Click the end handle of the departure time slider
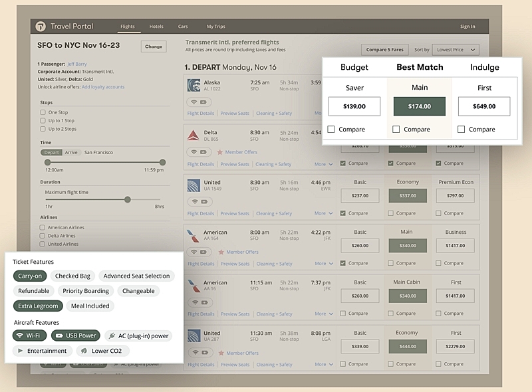 [162, 162]
